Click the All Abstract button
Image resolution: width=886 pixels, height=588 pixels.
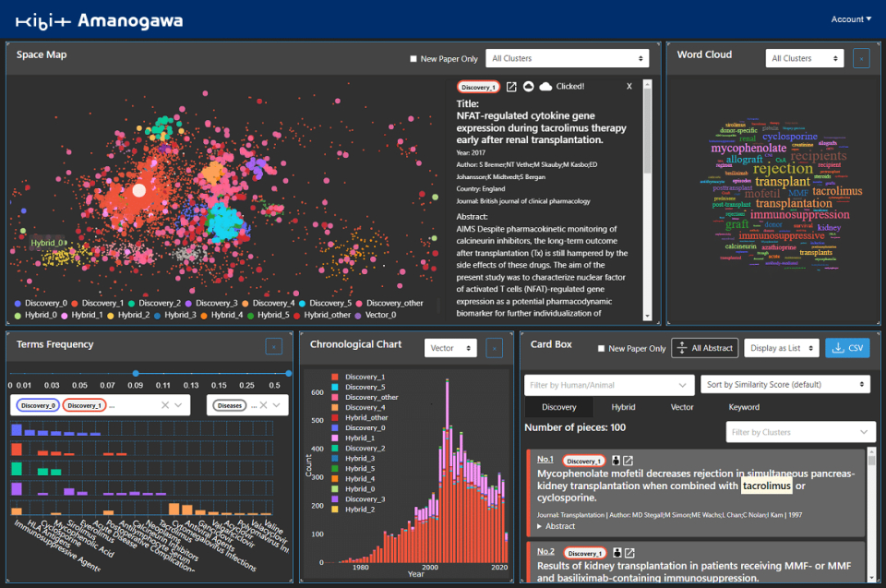click(705, 348)
